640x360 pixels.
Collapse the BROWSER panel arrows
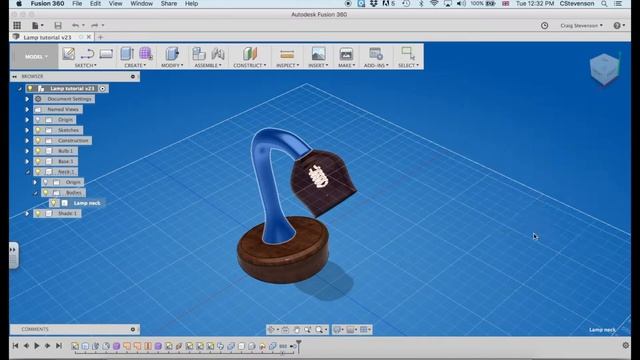[x=15, y=76]
